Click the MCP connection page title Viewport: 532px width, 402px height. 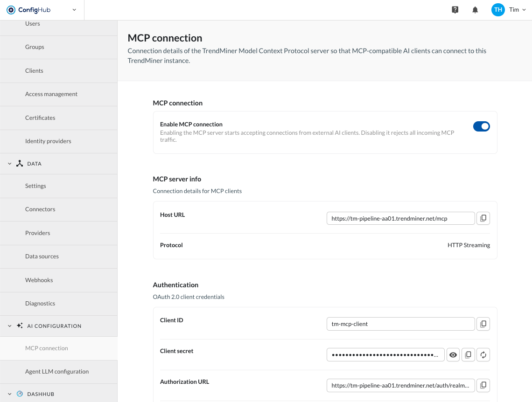pos(165,38)
